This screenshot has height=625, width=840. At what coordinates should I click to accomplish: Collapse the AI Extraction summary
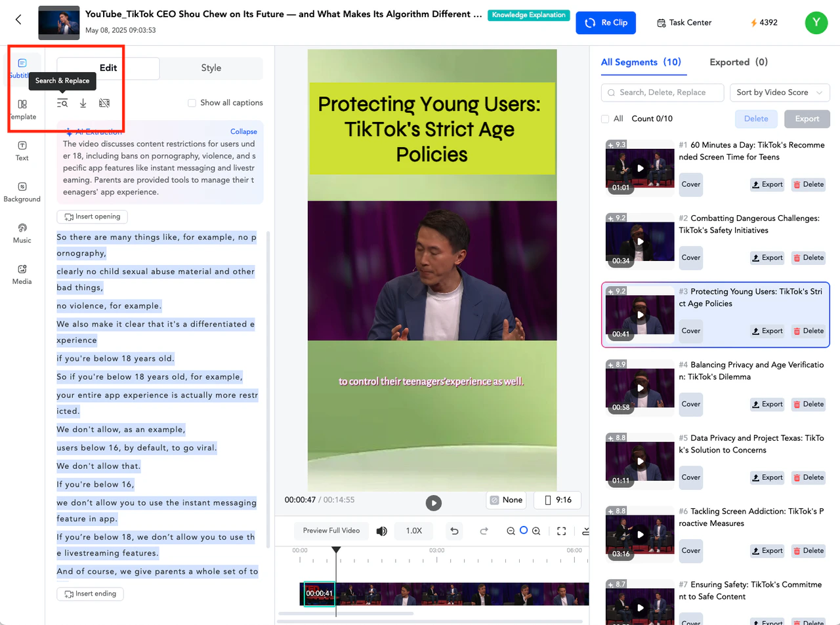pyautogui.click(x=243, y=132)
